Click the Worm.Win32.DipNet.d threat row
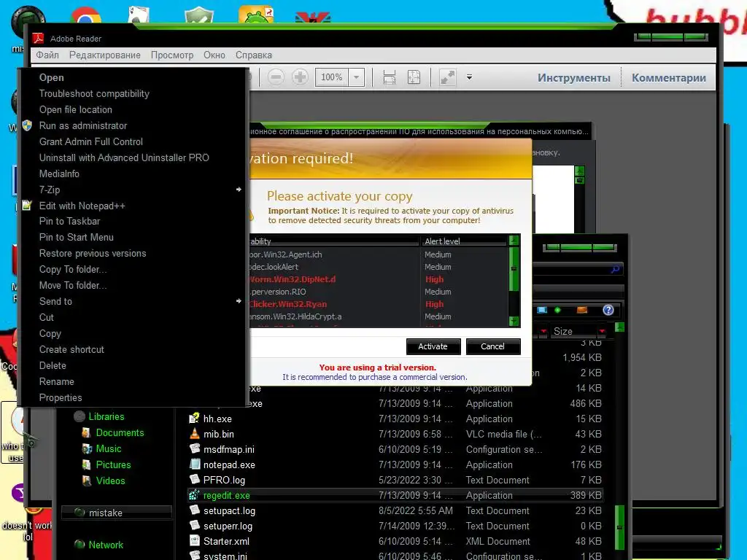Image resolution: width=747 pixels, height=560 pixels. [x=379, y=279]
